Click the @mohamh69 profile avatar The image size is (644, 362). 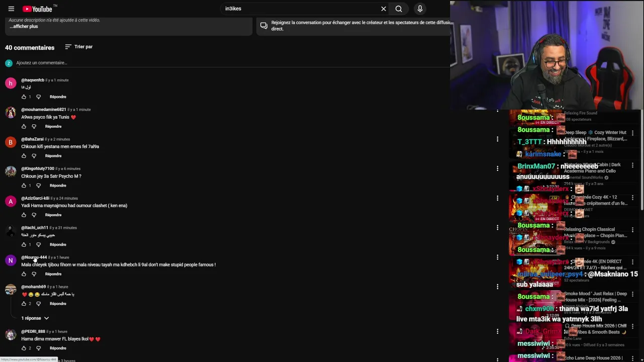point(11,290)
